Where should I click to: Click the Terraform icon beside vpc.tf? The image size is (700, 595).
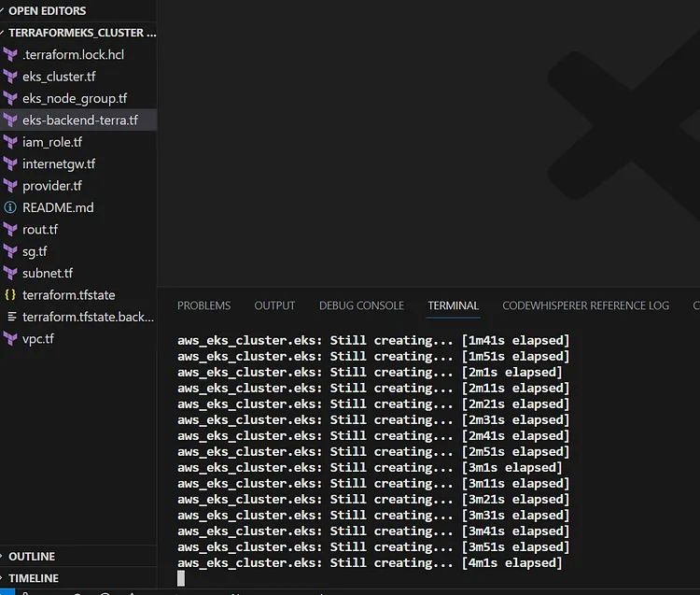point(10,339)
